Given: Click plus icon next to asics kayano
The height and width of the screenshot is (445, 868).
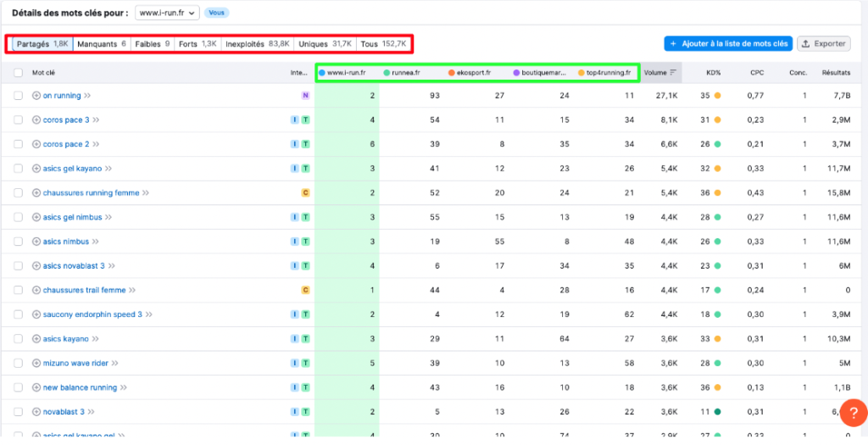Looking at the screenshot, I should [x=36, y=339].
